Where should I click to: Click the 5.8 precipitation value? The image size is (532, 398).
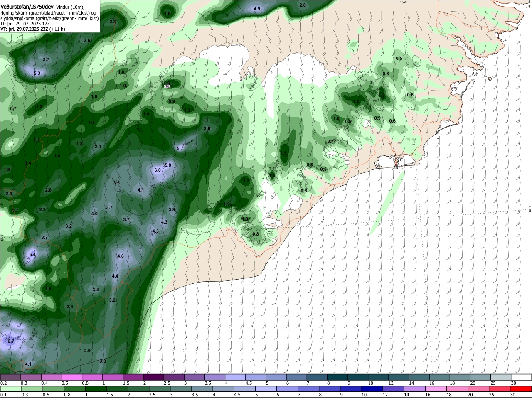(168, 165)
